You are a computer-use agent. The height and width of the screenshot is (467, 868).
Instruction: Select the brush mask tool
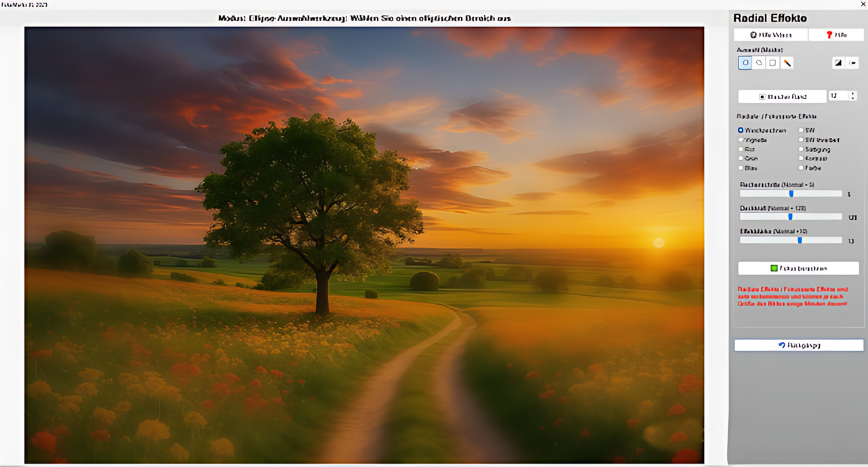point(787,62)
